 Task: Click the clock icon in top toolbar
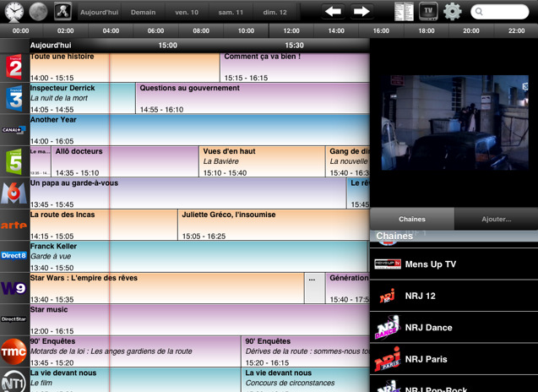14,12
